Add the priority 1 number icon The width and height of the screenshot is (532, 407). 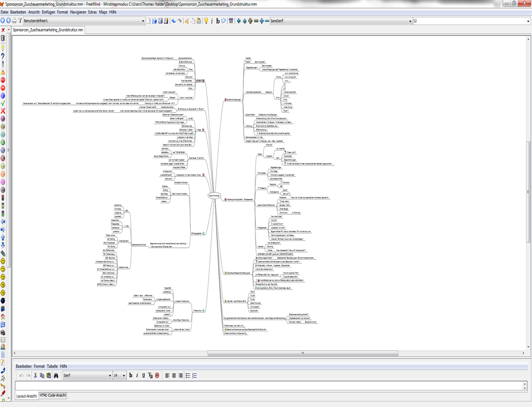(3, 119)
